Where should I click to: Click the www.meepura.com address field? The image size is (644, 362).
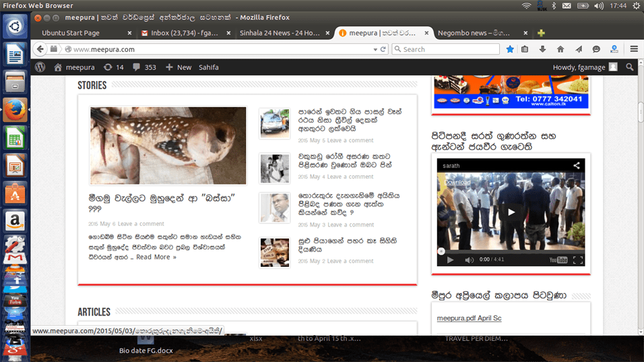(x=222, y=49)
